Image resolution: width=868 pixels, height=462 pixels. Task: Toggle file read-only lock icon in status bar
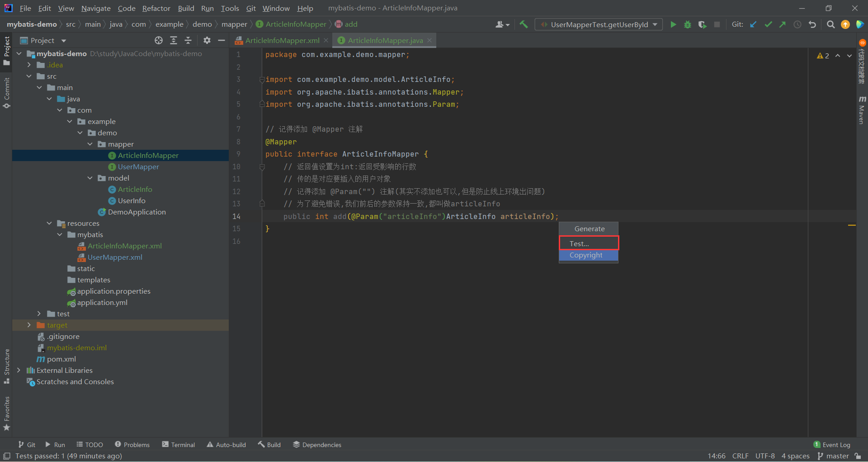coord(858,456)
